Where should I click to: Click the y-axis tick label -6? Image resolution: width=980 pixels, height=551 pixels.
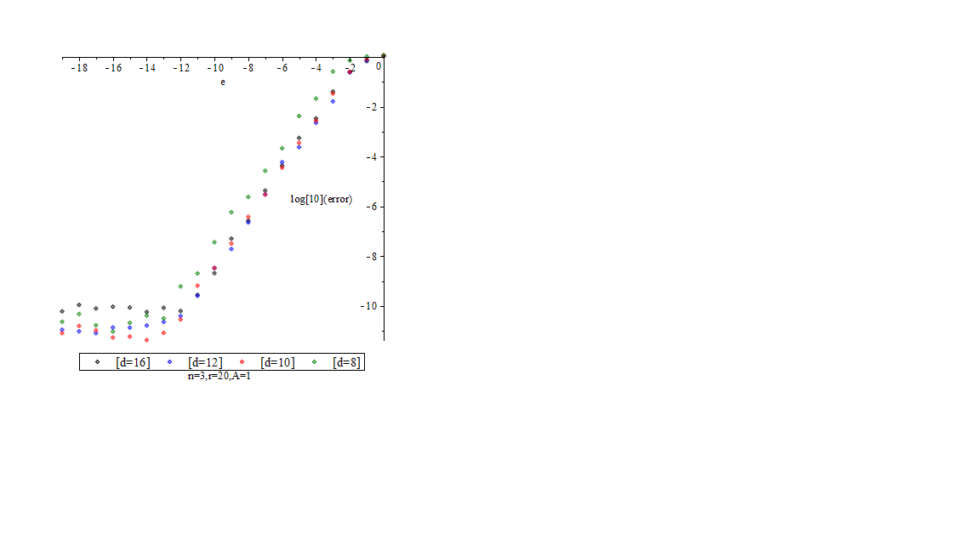coord(371,207)
